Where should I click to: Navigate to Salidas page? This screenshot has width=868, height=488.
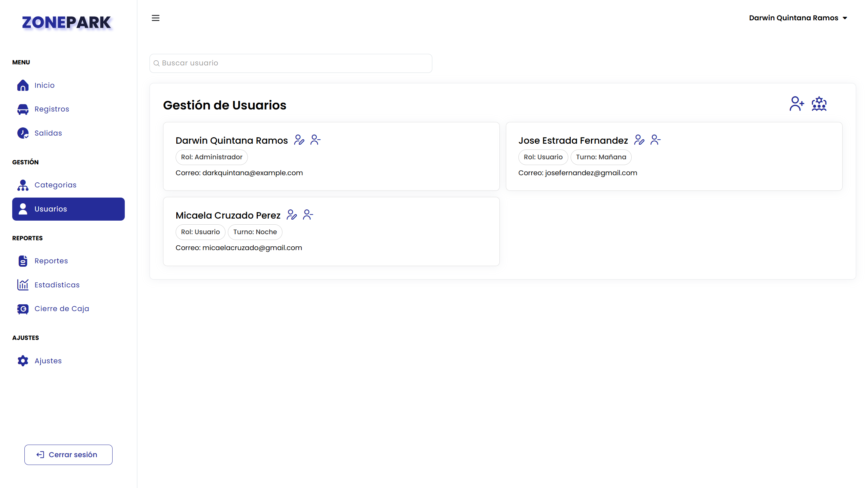pos(48,133)
